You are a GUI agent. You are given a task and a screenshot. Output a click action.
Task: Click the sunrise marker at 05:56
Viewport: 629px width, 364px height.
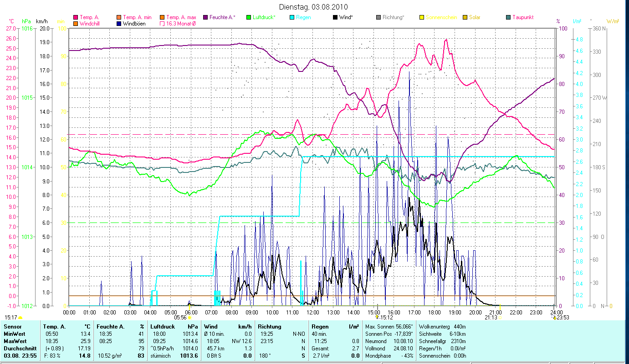(x=189, y=318)
